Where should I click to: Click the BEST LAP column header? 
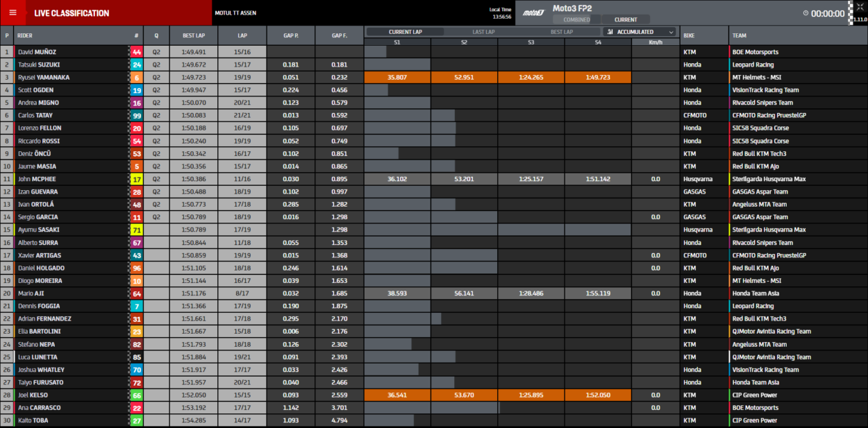click(194, 35)
